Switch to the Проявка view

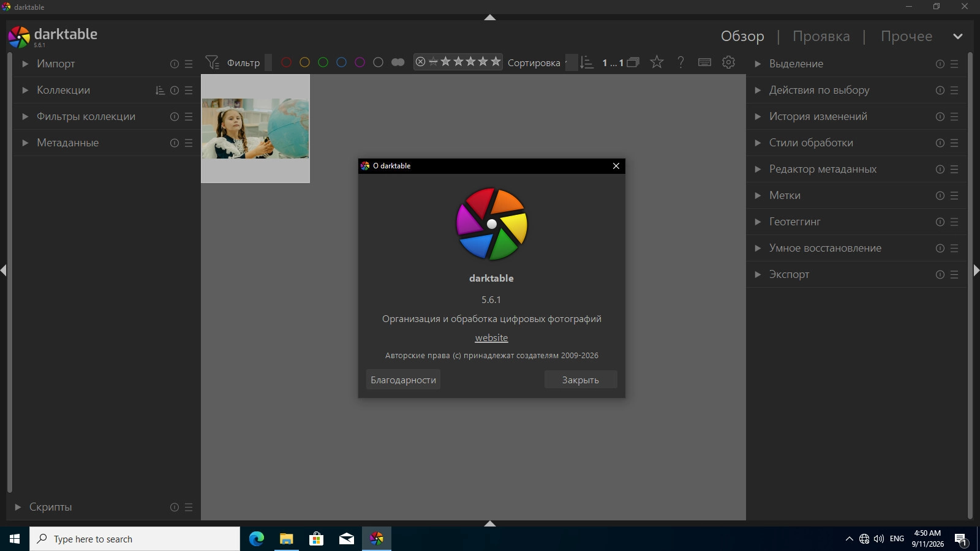821,36
